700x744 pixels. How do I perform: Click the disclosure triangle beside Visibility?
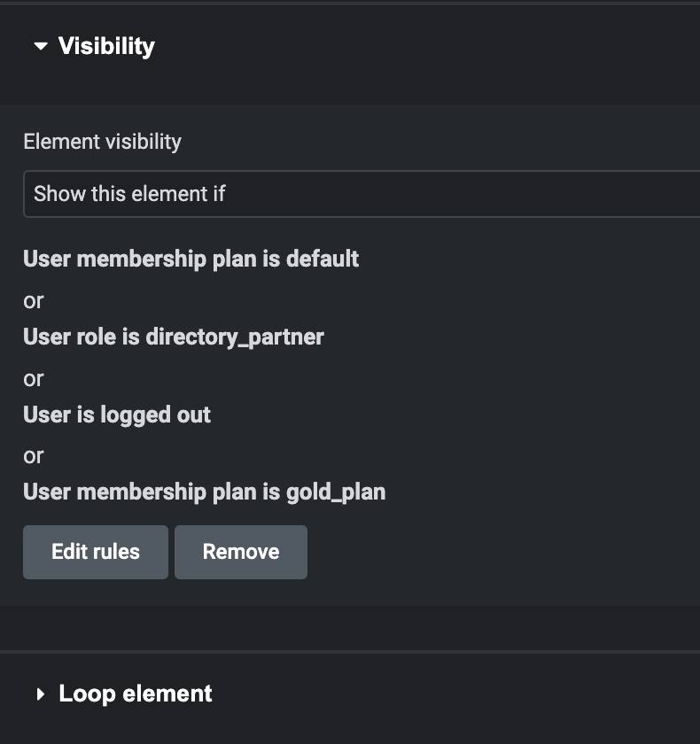[x=39, y=45]
